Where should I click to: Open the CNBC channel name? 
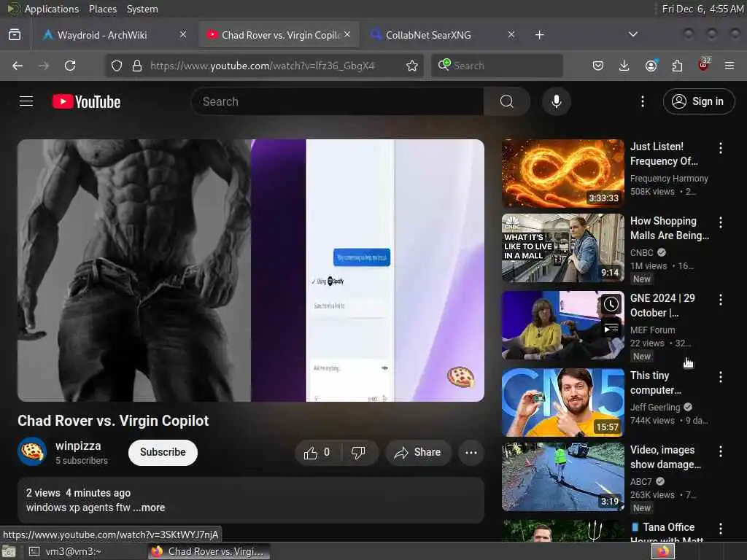tap(642, 253)
